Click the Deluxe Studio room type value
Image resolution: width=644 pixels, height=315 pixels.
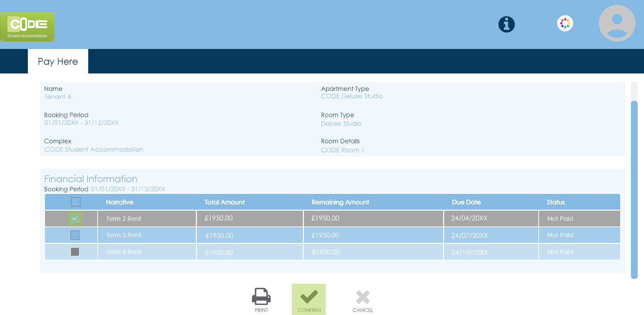[x=341, y=124]
